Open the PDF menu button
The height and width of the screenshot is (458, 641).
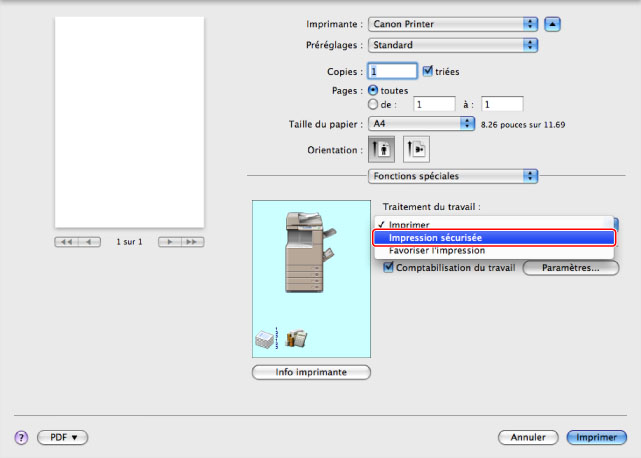pos(62,438)
